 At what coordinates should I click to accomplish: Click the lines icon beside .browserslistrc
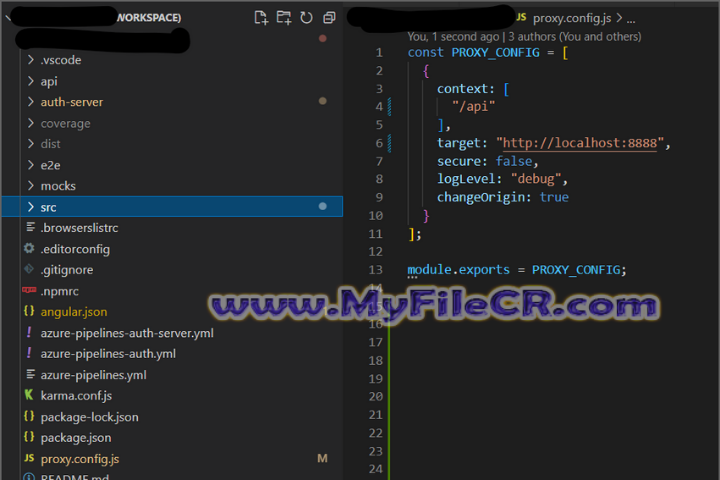coord(30,227)
